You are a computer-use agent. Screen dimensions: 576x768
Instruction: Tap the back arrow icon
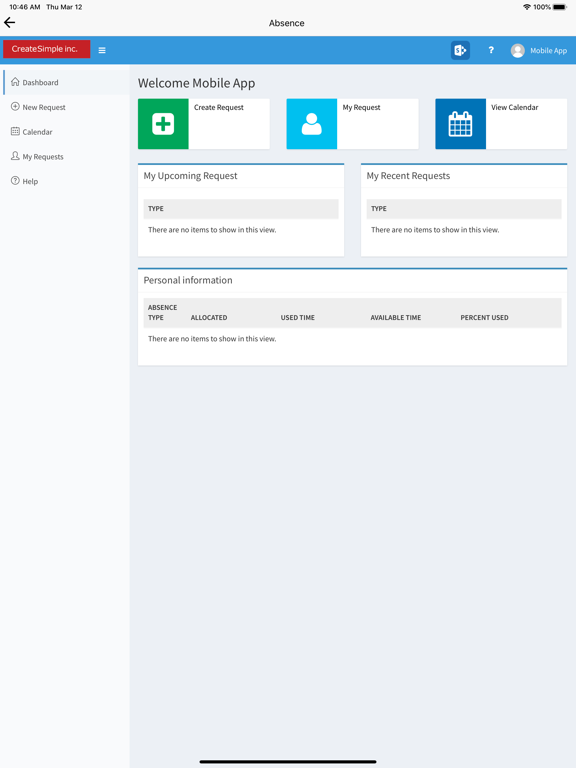click(x=9, y=23)
